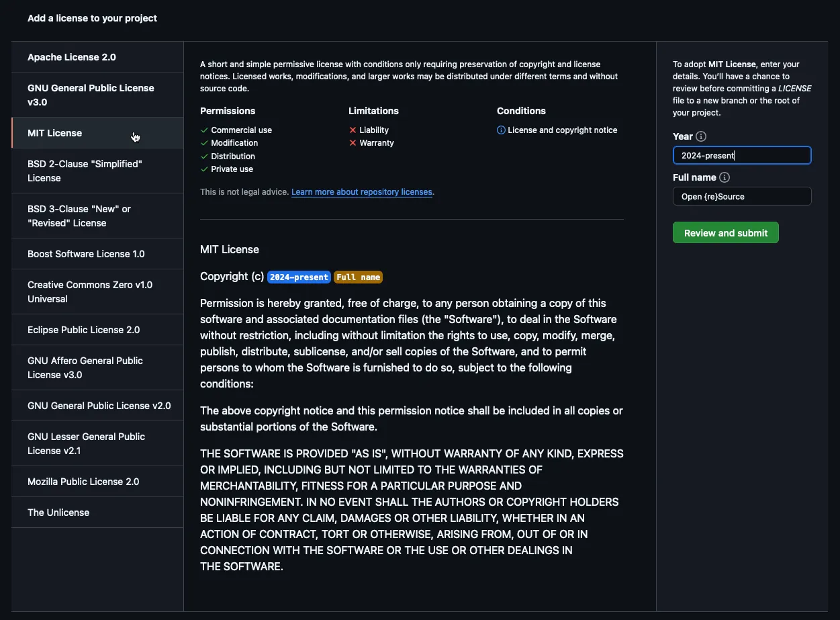Choose Mozilla Public License 2.0
Image resolution: width=840 pixels, height=620 pixels.
tap(83, 482)
